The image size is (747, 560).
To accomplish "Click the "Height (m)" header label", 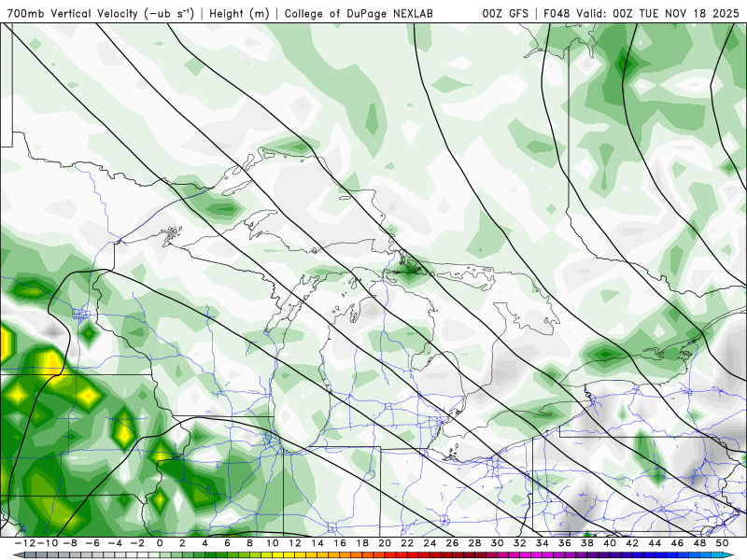I will point(240,14).
